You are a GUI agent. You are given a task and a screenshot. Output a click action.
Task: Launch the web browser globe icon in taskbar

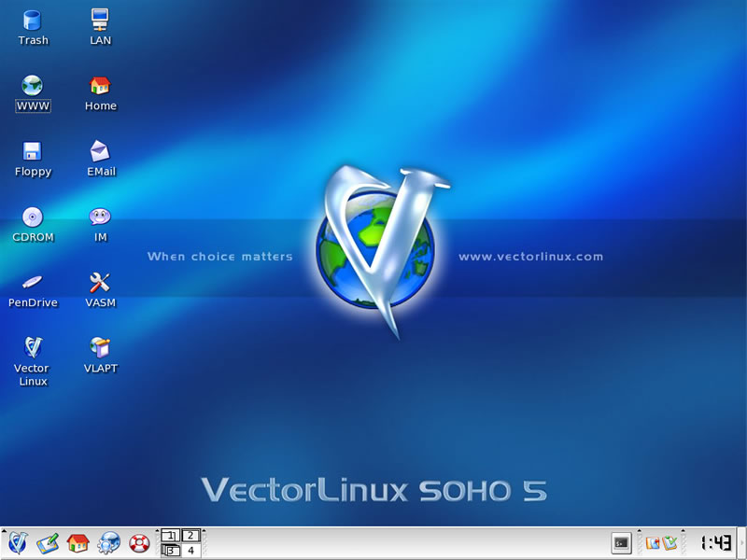[x=110, y=541]
